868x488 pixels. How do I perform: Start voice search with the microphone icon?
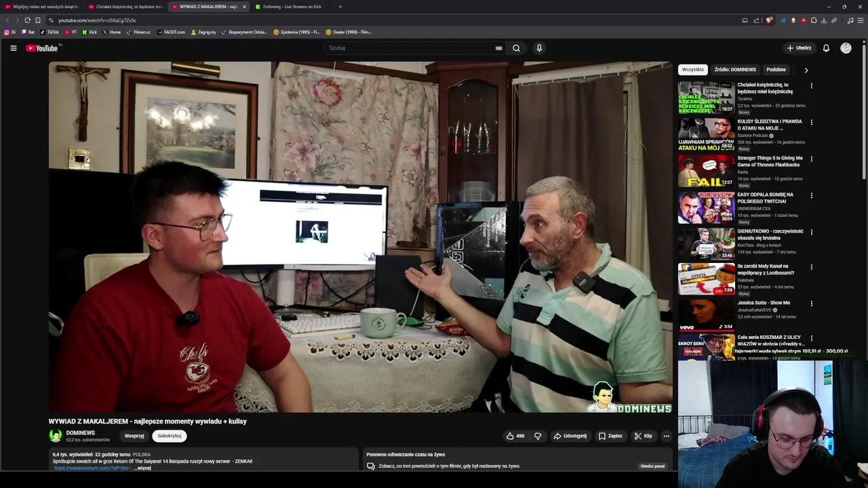[539, 48]
